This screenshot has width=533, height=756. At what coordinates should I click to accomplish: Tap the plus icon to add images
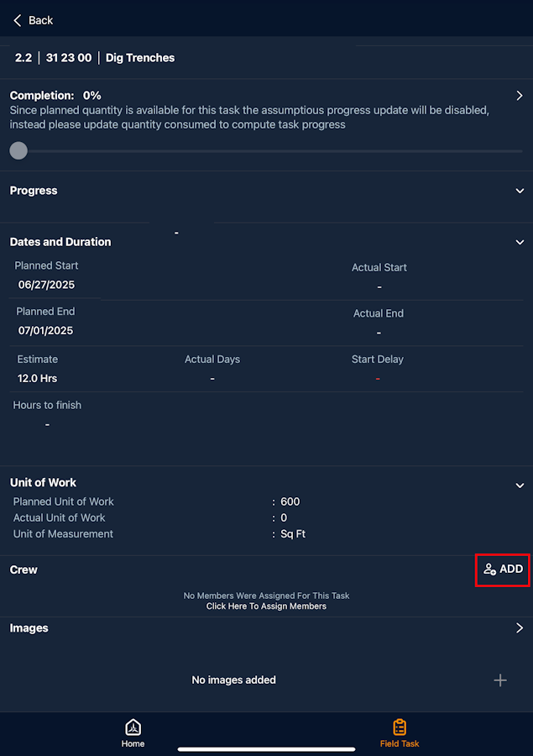click(x=500, y=680)
